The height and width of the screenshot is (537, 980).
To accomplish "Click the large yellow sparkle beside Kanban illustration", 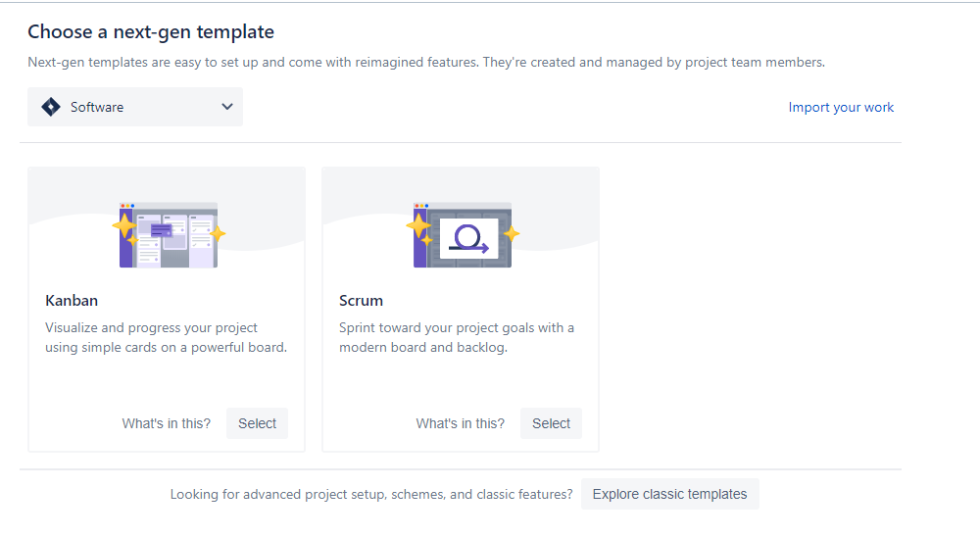I will click(x=124, y=227).
